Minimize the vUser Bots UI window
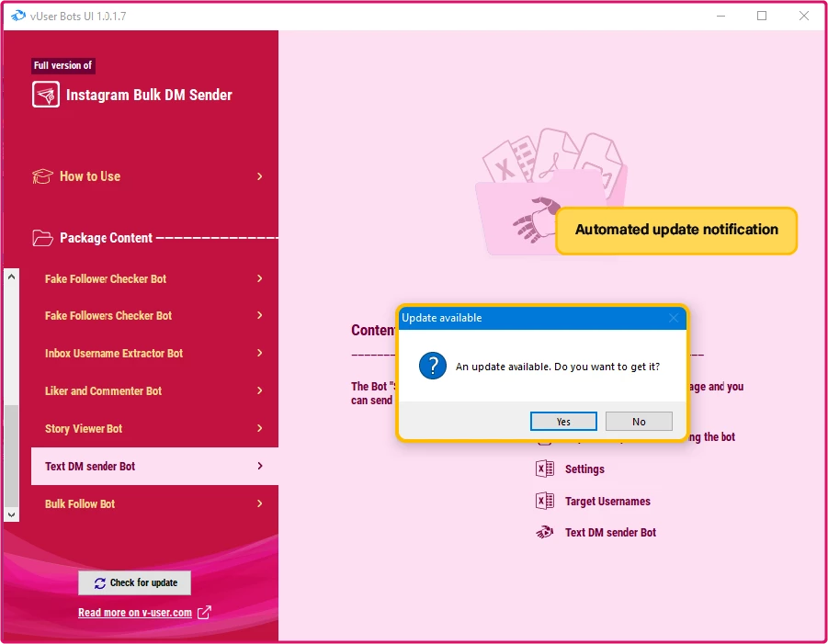Viewport: 828px width, 644px height. point(720,16)
